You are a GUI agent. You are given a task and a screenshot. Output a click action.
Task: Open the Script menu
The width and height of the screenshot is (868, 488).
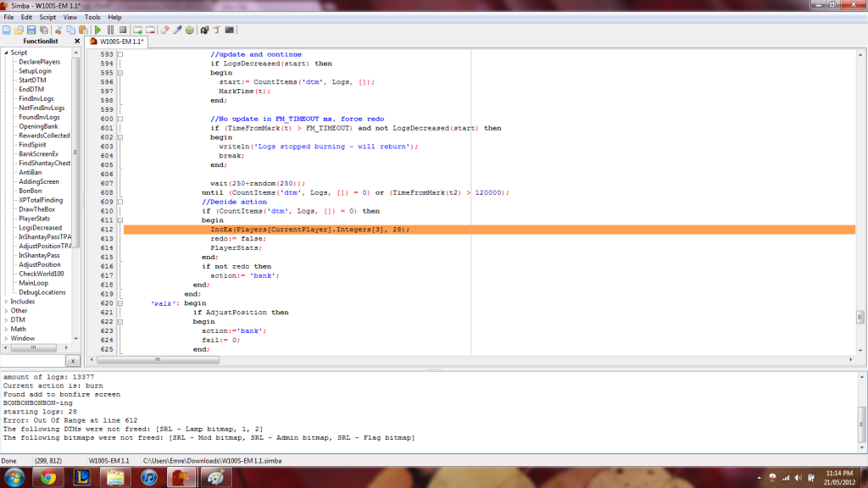[x=47, y=17]
